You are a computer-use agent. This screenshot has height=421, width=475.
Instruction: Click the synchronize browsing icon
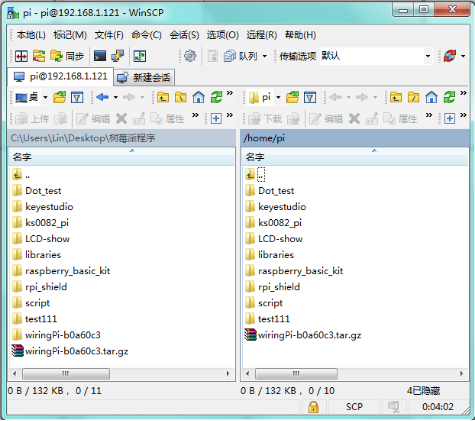click(140, 56)
